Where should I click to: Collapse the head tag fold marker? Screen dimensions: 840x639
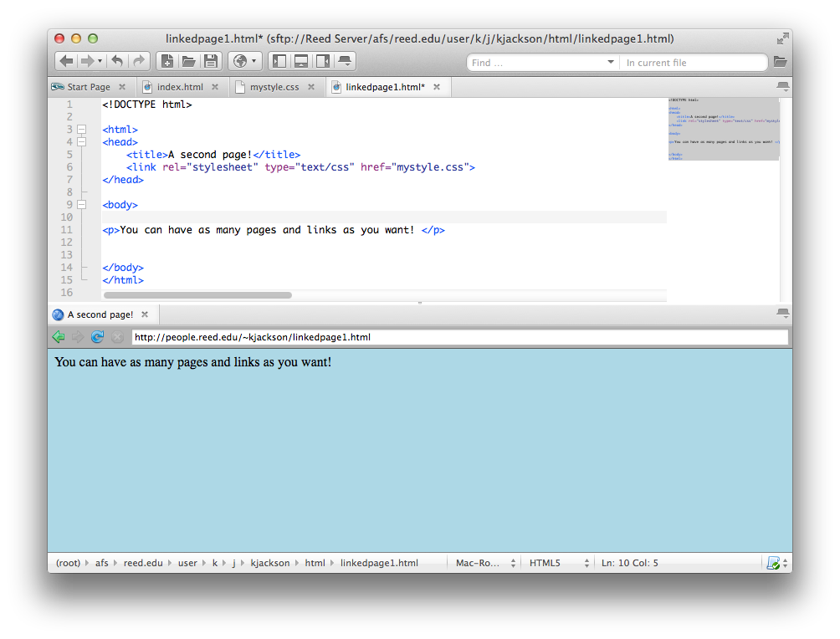point(82,142)
